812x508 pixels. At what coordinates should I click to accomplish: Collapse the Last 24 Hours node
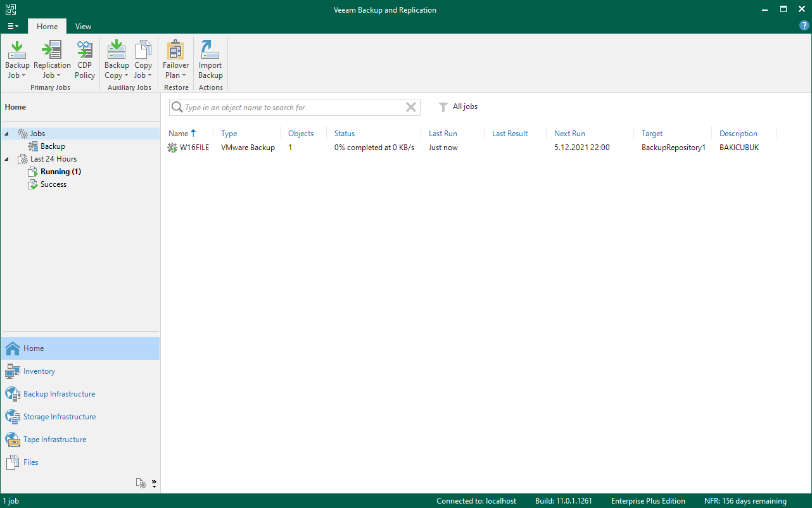[6, 159]
